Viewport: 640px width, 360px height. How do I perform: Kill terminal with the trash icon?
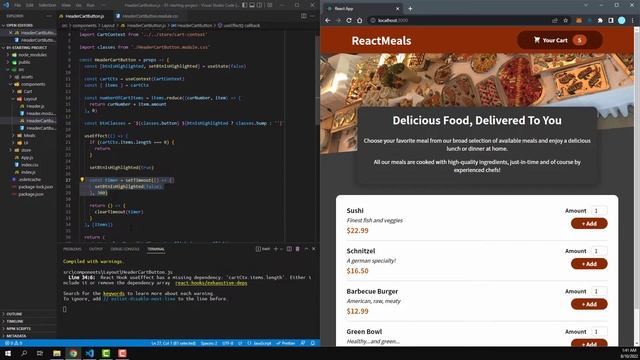(298, 249)
